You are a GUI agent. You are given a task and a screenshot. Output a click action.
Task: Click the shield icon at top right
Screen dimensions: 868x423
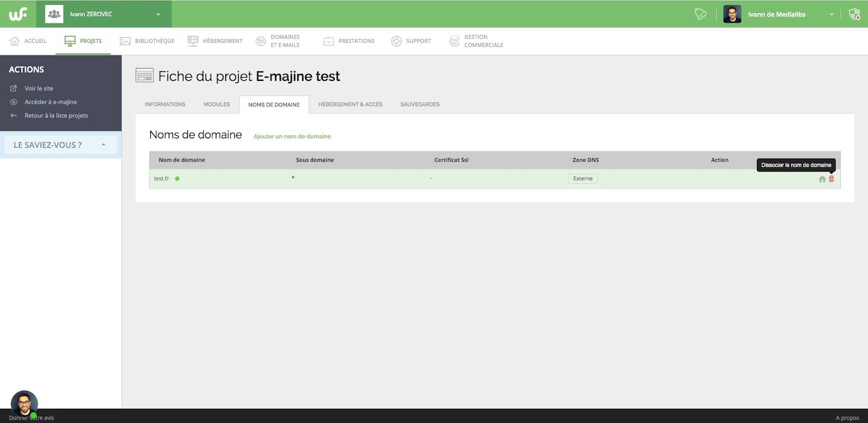(x=854, y=14)
